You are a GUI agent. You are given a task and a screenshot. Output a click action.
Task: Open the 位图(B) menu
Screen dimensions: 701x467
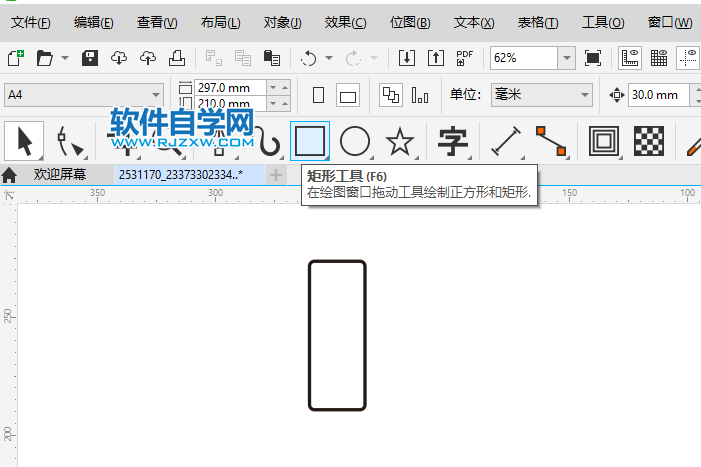410,22
